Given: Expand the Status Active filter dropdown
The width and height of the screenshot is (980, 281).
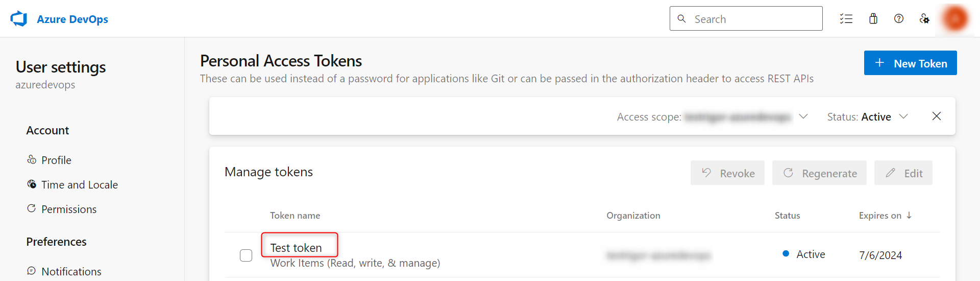Looking at the screenshot, I should [903, 116].
